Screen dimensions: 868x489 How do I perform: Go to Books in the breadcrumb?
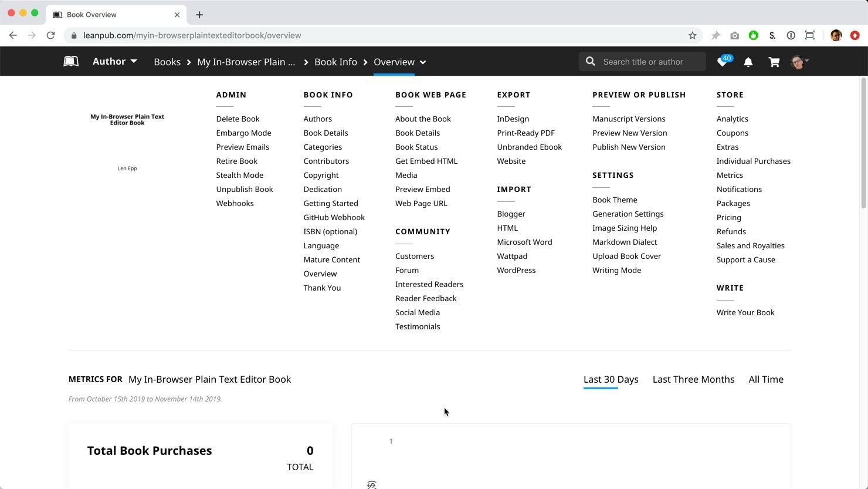point(167,62)
